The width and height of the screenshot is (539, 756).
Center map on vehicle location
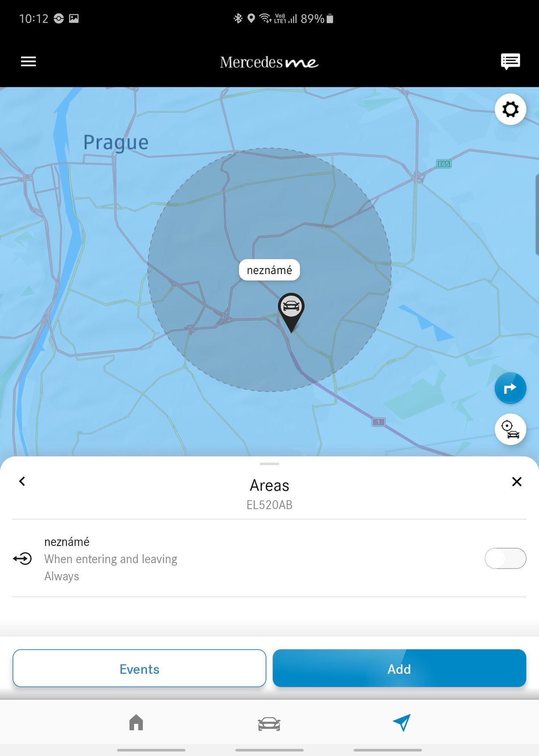point(510,429)
